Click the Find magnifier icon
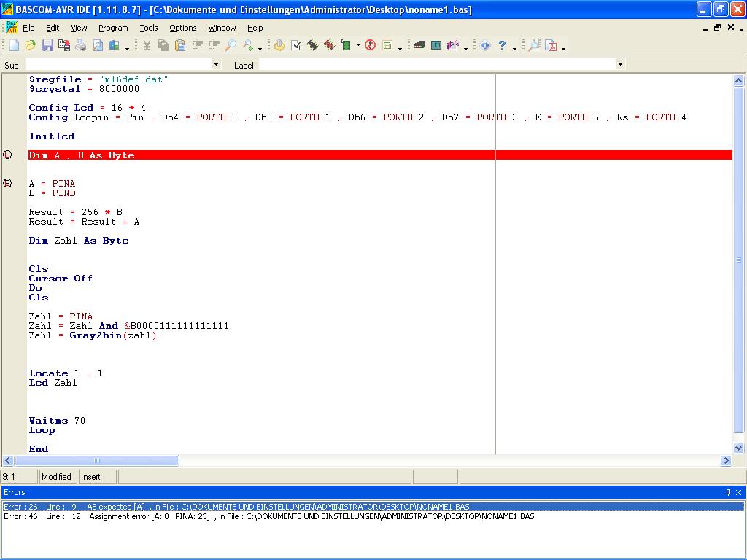Screen dimensions: 747x560 pos(231,45)
